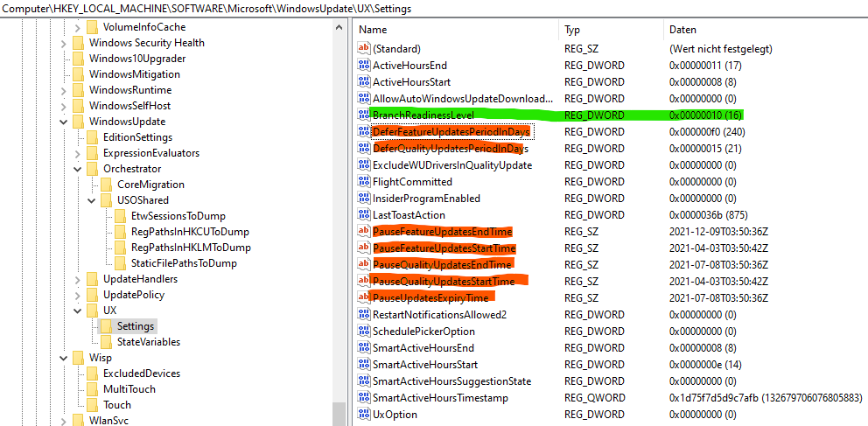
Task: Expand the UpdateHandlers node
Action: 77,279
